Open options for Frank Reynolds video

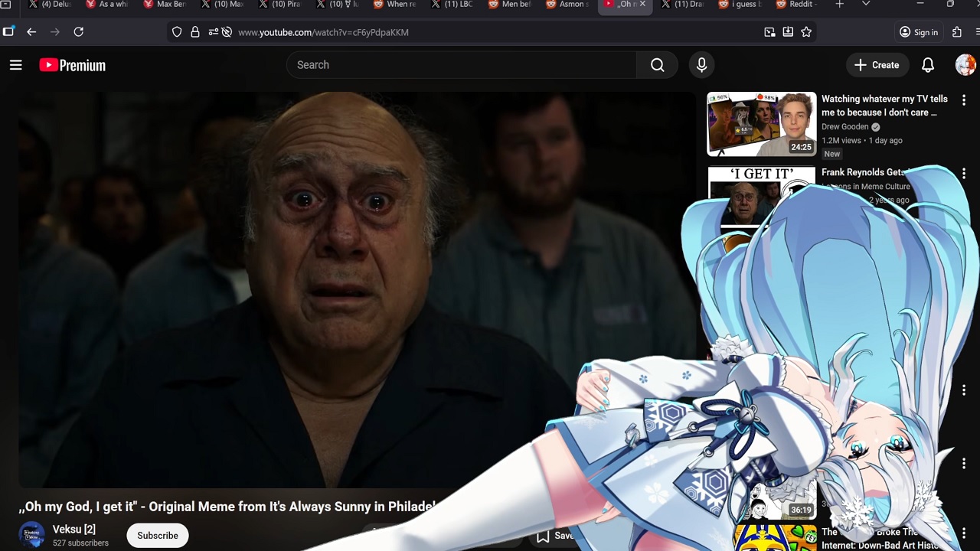click(964, 174)
